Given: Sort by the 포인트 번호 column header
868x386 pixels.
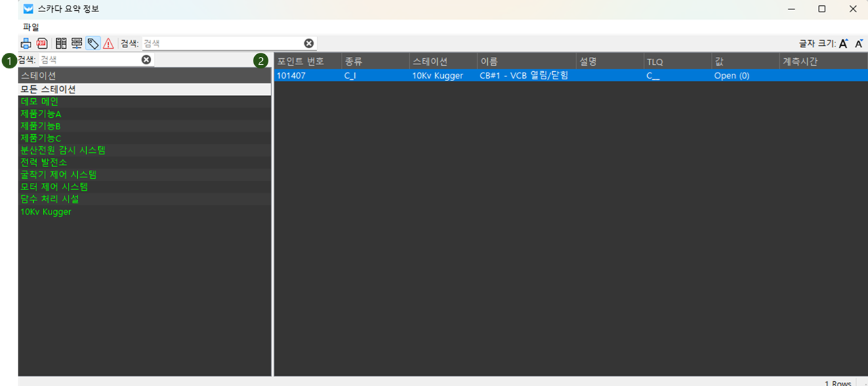Looking at the screenshot, I should point(301,62).
